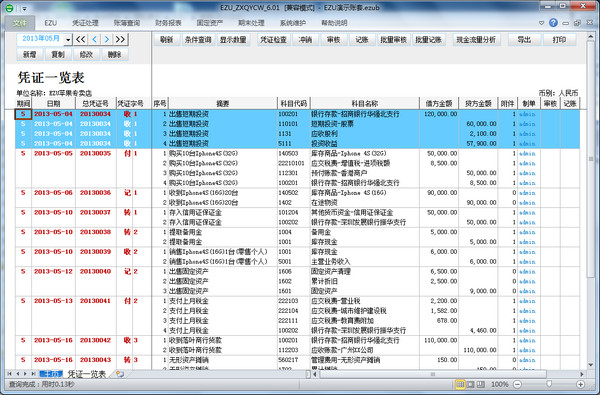Click zoom in plus icon in status bar
The height and width of the screenshot is (395, 600).
pos(580,384)
